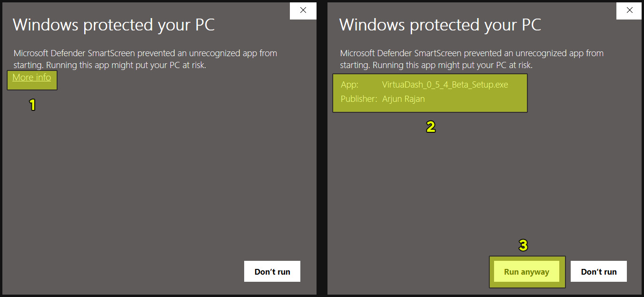This screenshot has height=297, width=644.
Task: Click the yellow step number 1 marker
Action: [32, 105]
